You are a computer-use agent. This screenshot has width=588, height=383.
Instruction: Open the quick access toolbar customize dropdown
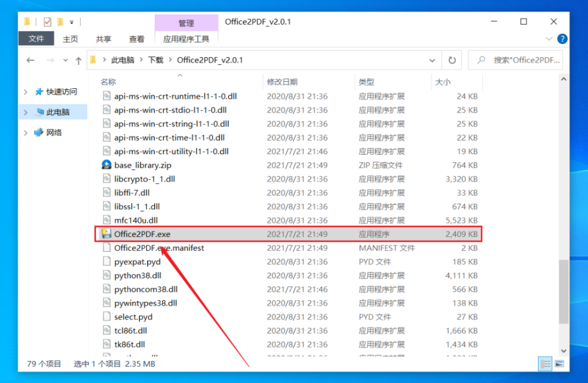pos(72,22)
